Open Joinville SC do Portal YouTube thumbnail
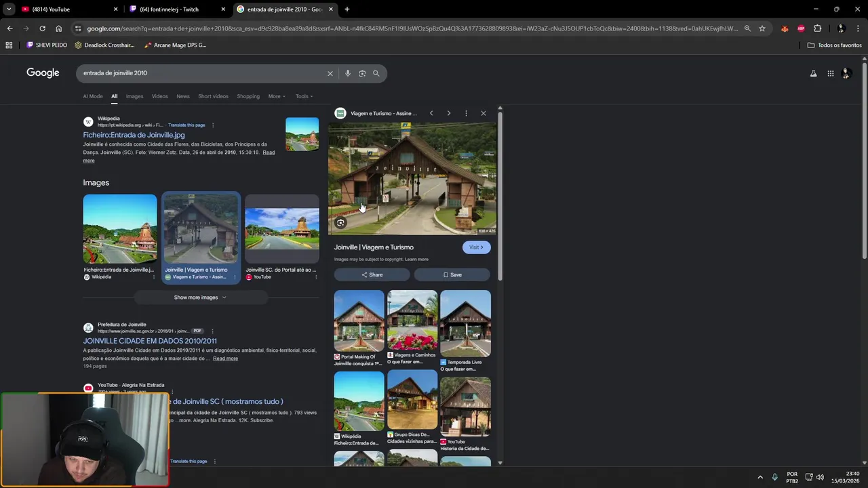868x488 pixels. (x=282, y=229)
